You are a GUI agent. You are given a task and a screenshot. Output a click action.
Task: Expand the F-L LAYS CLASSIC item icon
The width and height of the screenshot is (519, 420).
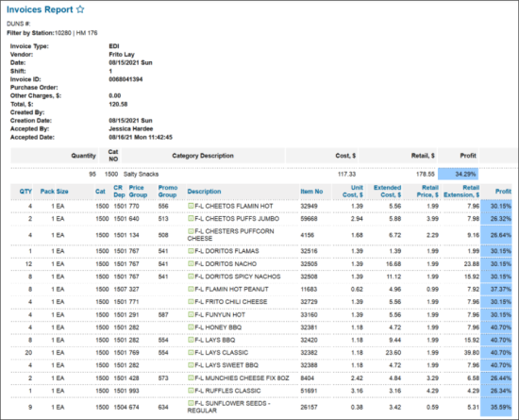point(191,352)
